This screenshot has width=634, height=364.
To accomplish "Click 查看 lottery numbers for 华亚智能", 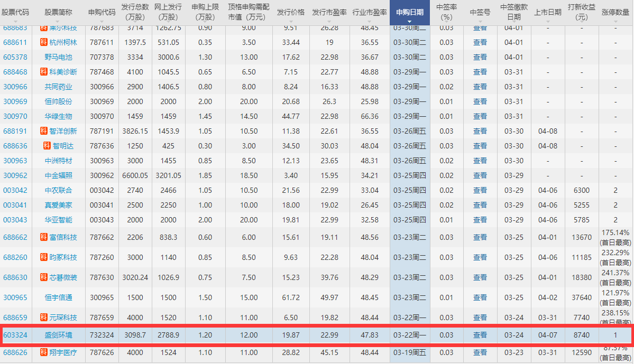I will tap(480, 220).
